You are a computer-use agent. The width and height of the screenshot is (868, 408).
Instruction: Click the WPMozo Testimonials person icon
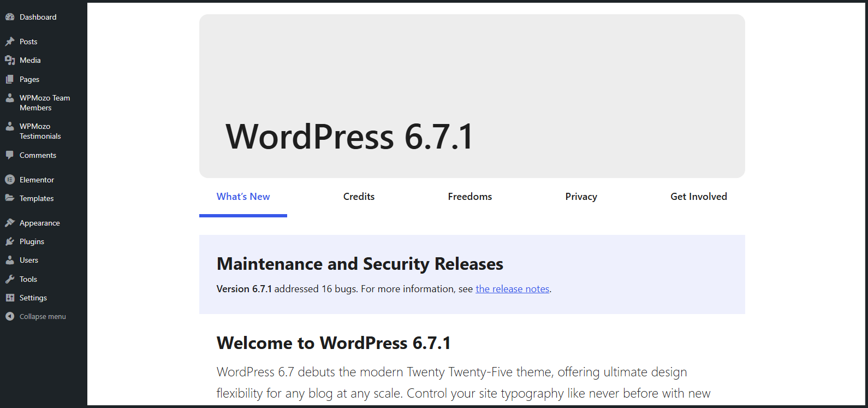pyautogui.click(x=10, y=127)
